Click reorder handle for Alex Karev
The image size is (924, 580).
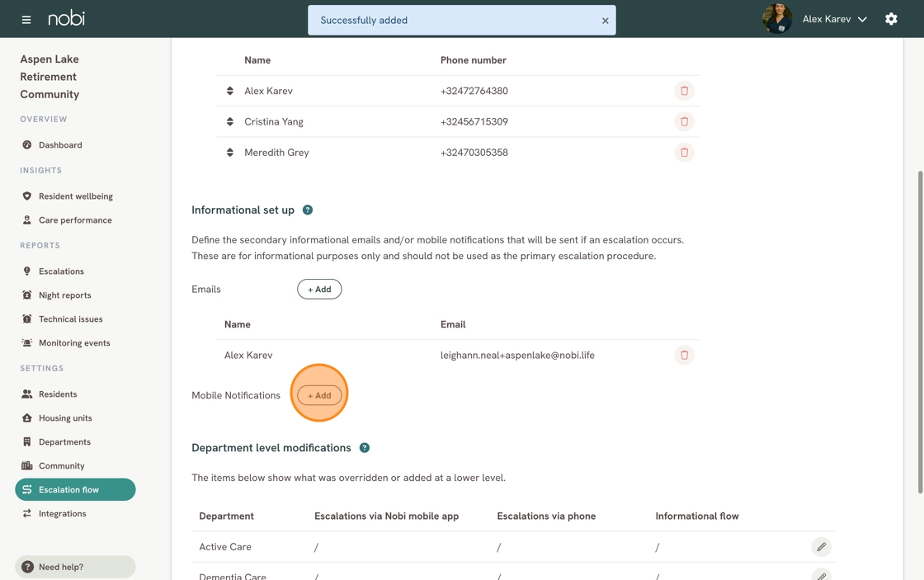click(x=230, y=91)
